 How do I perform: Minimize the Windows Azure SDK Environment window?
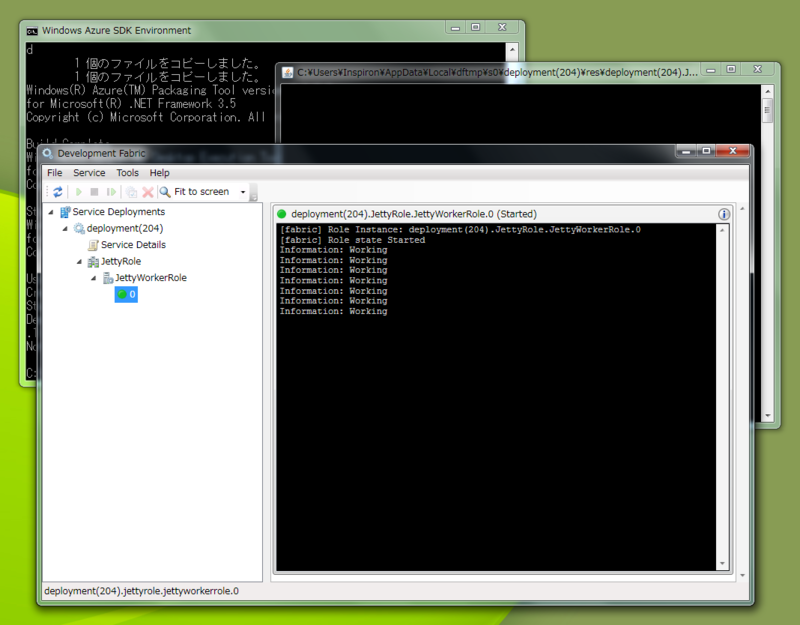[456, 28]
